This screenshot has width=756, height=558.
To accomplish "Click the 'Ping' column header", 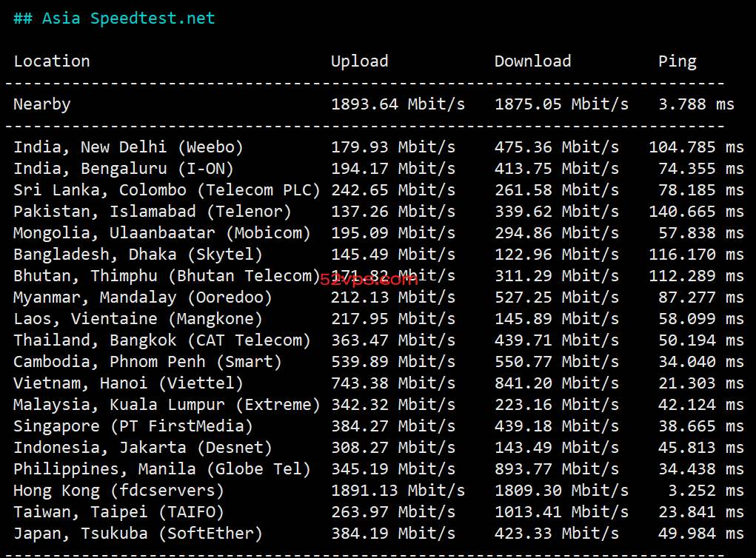I will point(678,61).
